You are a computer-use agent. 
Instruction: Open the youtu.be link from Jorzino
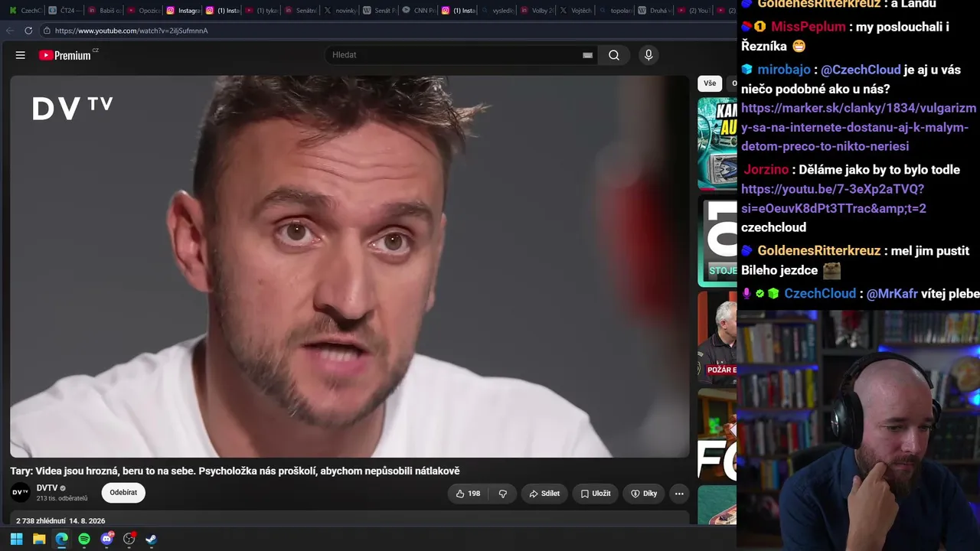click(x=833, y=198)
